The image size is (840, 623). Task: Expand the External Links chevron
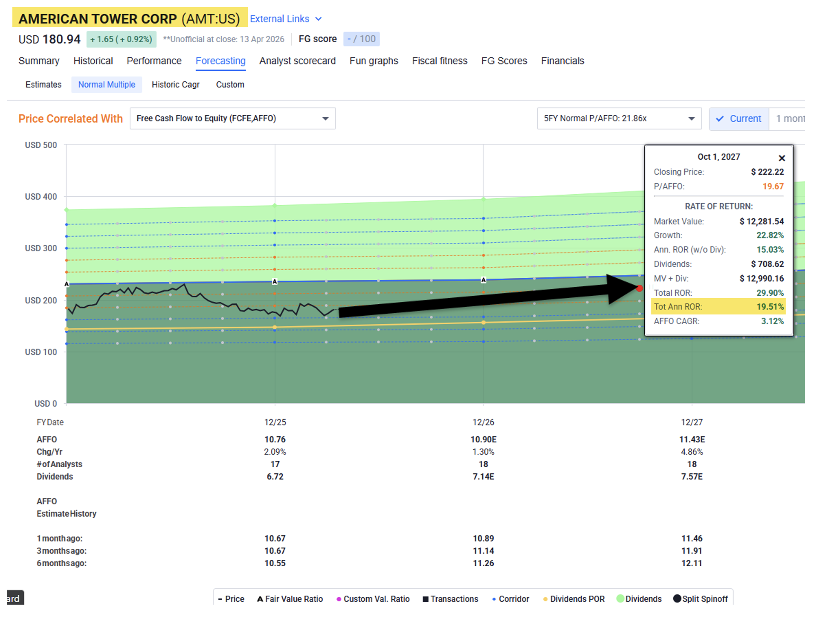[x=319, y=19]
